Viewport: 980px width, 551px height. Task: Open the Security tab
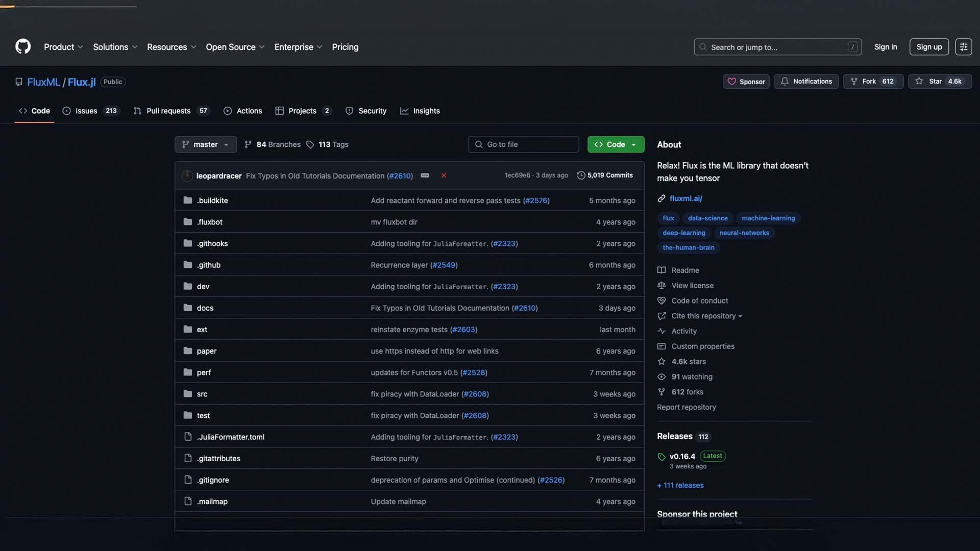[x=366, y=111]
